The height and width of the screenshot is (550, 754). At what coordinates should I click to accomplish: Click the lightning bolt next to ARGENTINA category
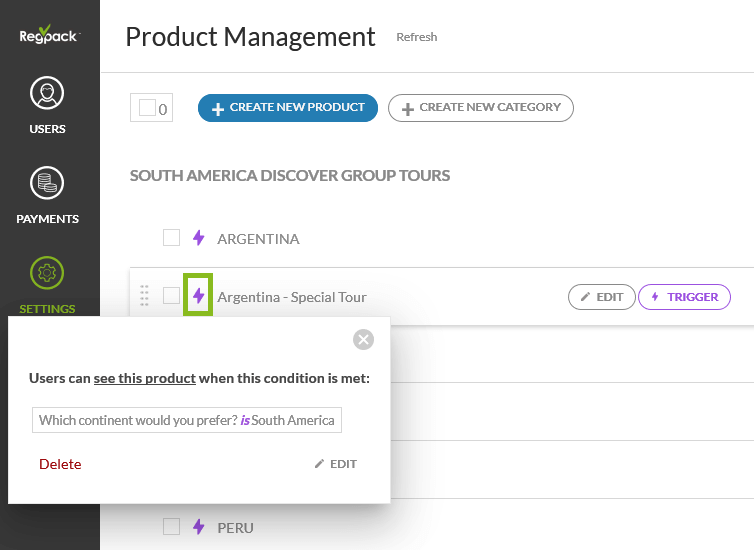pos(198,238)
